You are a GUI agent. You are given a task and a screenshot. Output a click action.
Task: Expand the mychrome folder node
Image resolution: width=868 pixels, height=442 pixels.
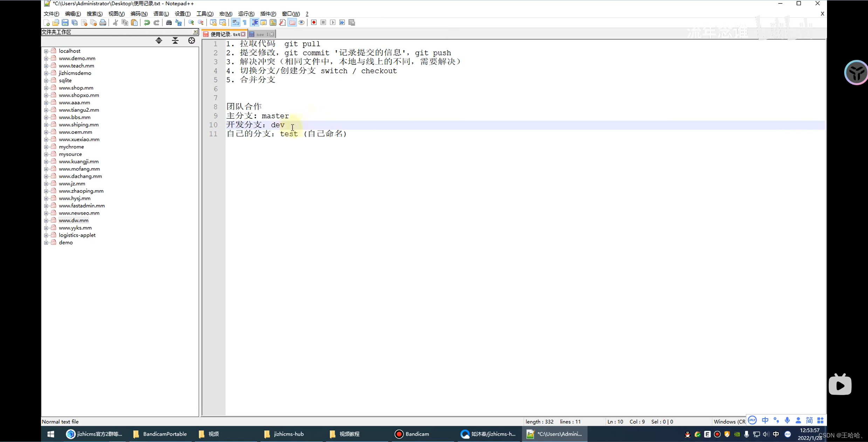(x=46, y=147)
